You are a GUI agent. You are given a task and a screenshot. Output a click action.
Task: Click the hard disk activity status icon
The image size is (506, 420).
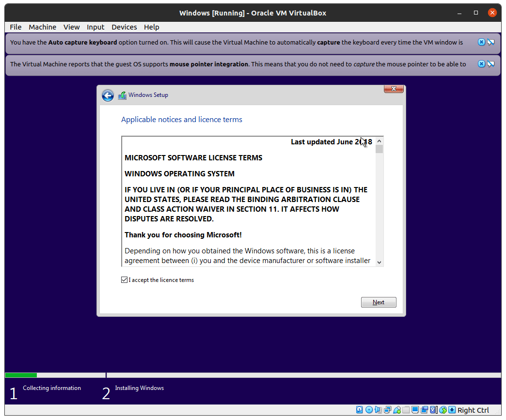point(359,410)
